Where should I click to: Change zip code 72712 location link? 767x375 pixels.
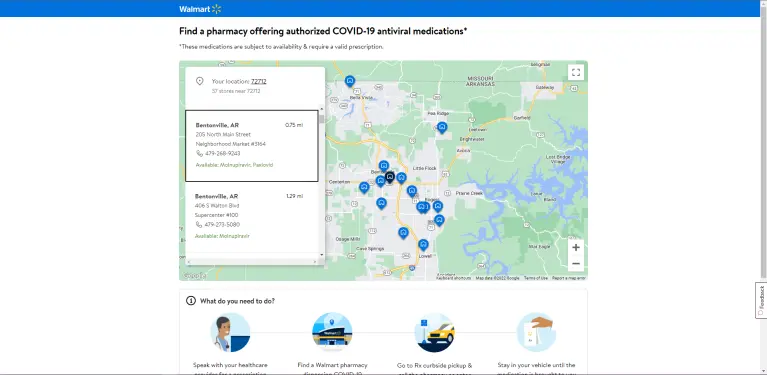tap(259, 82)
